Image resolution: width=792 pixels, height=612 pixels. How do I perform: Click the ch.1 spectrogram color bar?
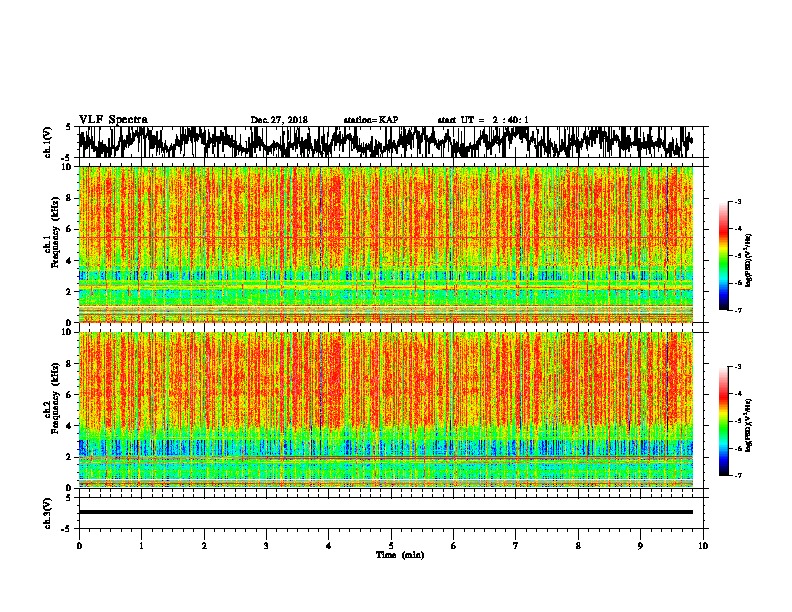(x=724, y=256)
